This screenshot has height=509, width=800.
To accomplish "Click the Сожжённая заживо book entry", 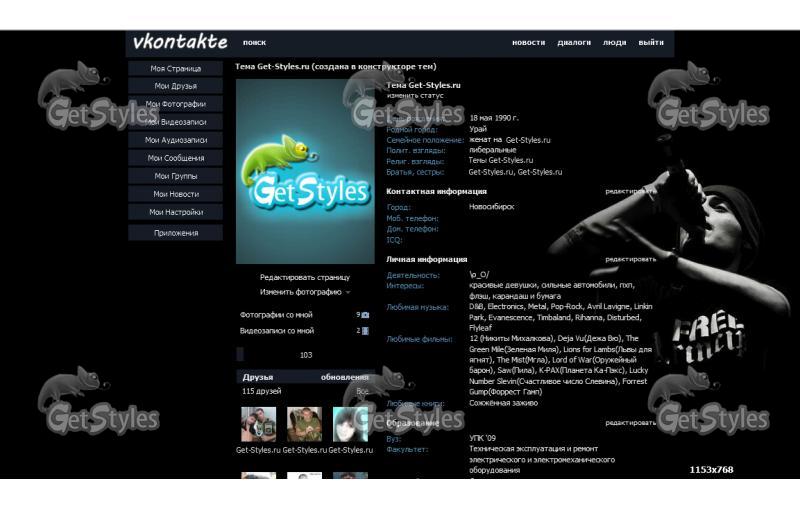I will click(503, 403).
